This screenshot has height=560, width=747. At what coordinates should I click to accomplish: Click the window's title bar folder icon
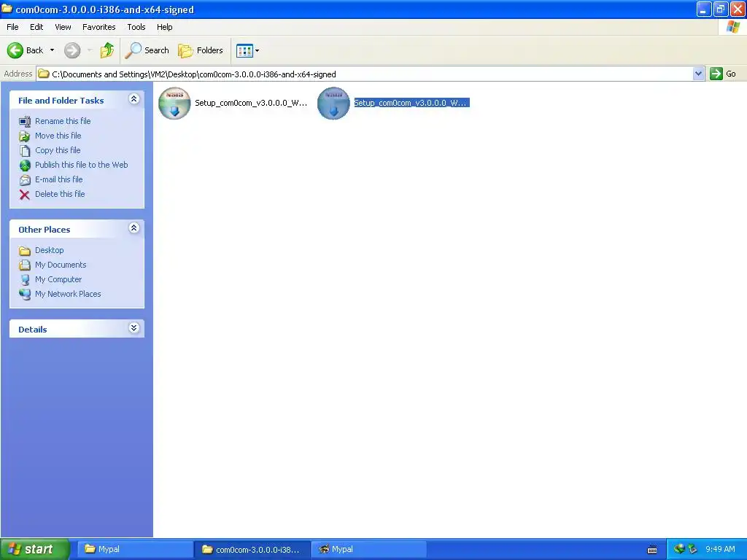(x=7, y=9)
